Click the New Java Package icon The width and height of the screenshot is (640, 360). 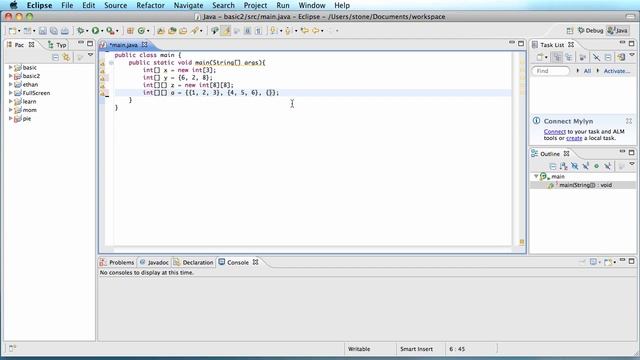[130, 31]
